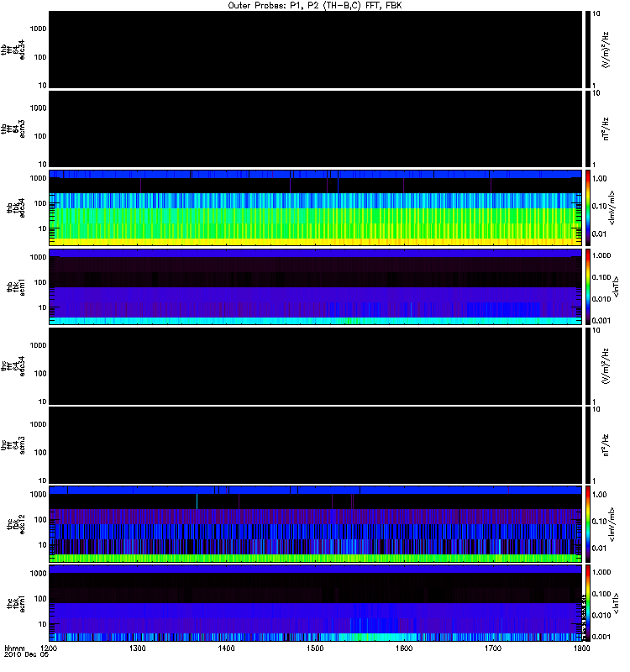630x672 pixels.
Task: Click the black colorbar of thc fff scm3
Action: click(x=587, y=445)
